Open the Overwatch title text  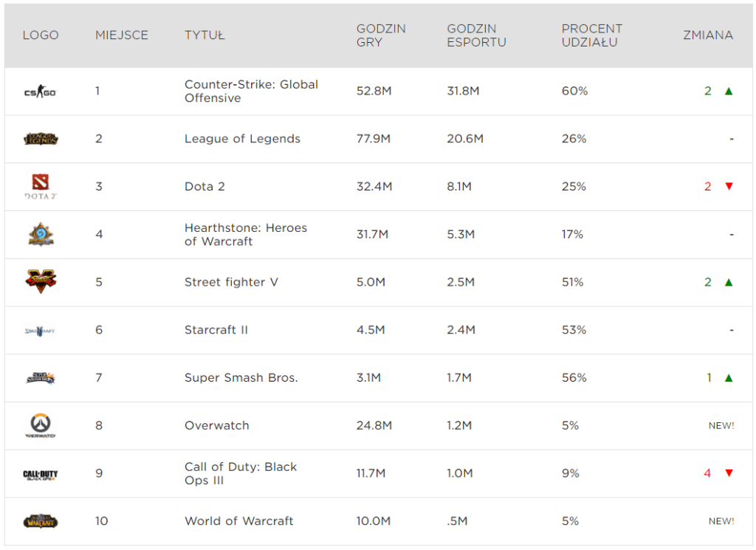click(216, 426)
